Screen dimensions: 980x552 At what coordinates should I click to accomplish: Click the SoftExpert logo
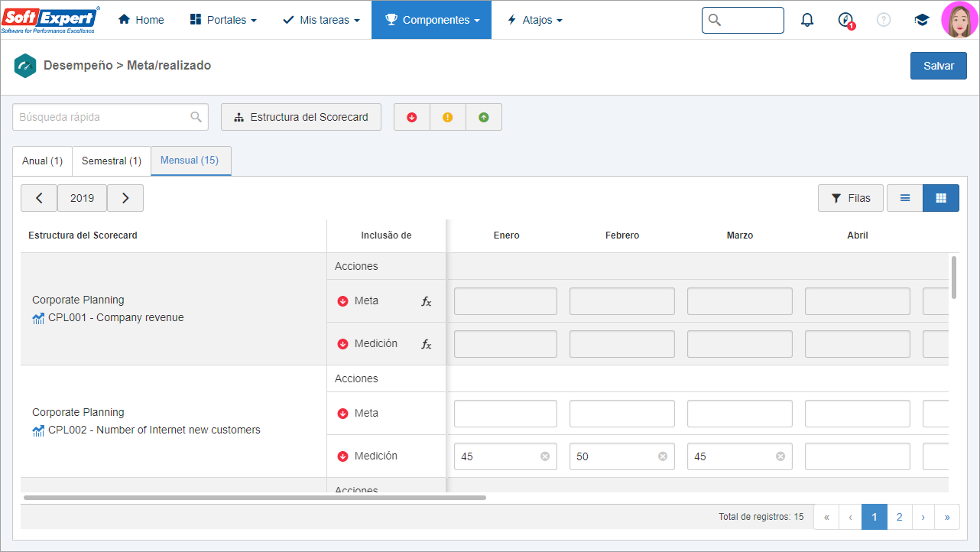[x=50, y=20]
